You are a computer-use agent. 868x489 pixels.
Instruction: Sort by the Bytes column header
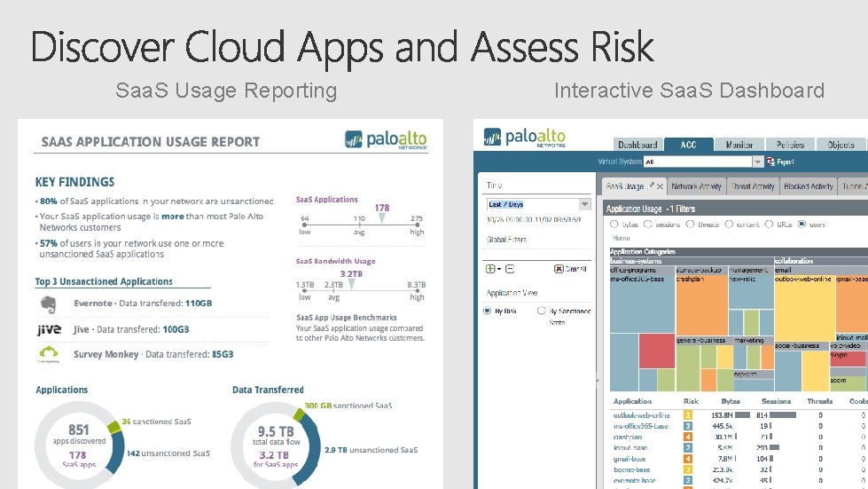pyautogui.click(x=731, y=401)
